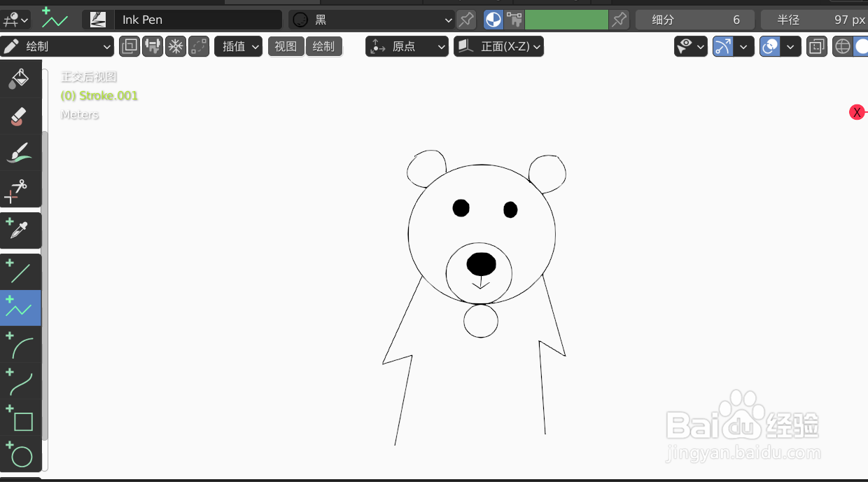Click the green vertex color swatch
868x482 pixels.
point(566,20)
